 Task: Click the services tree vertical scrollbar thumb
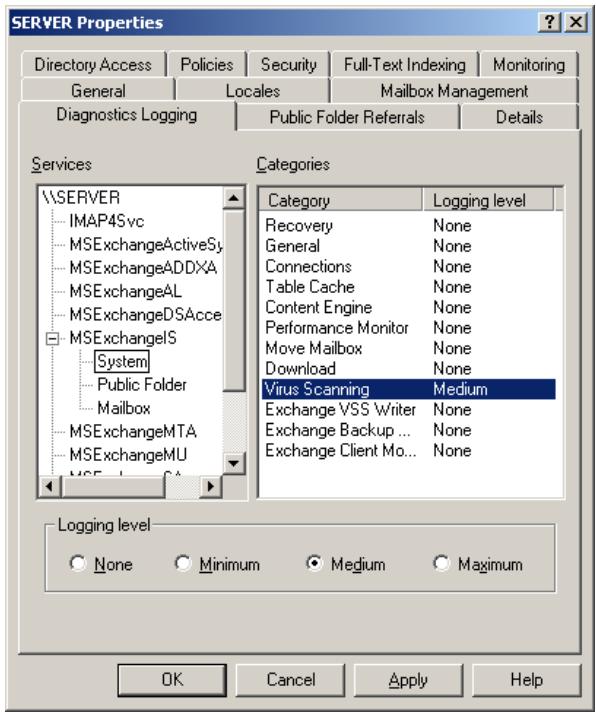[234, 300]
